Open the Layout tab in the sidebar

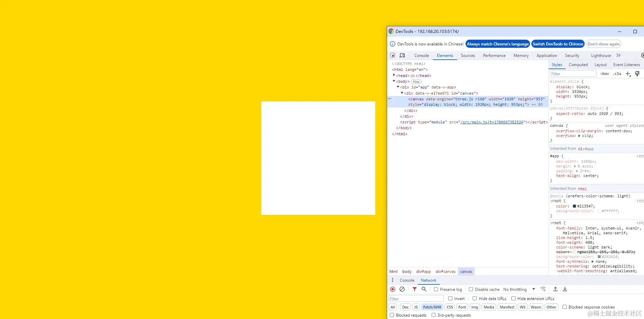[x=601, y=65]
